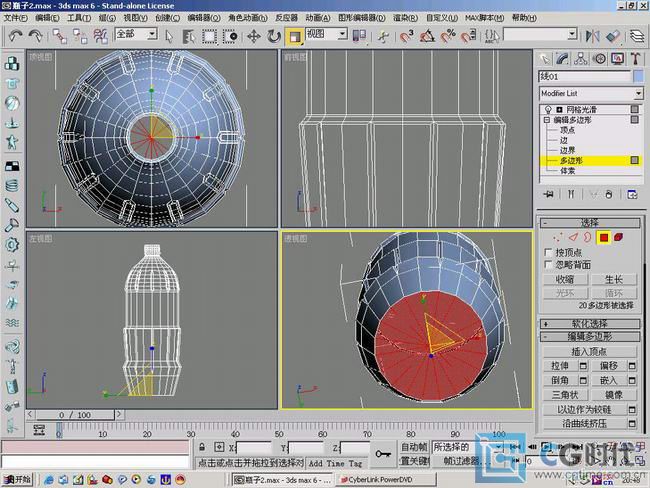Image resolution: width=650 pixels, height=488 pixels.
Task: Open the Layer Manager icon
Action: 637,36
